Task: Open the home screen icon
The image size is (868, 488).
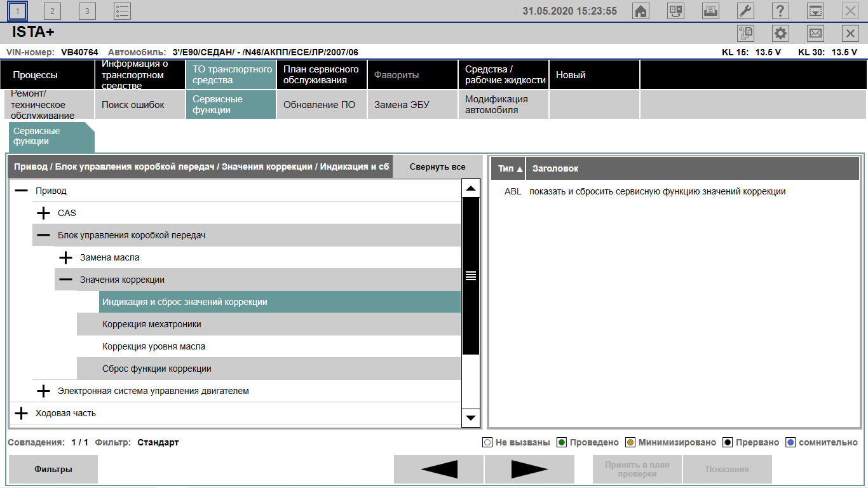Action: pos(641,11)
